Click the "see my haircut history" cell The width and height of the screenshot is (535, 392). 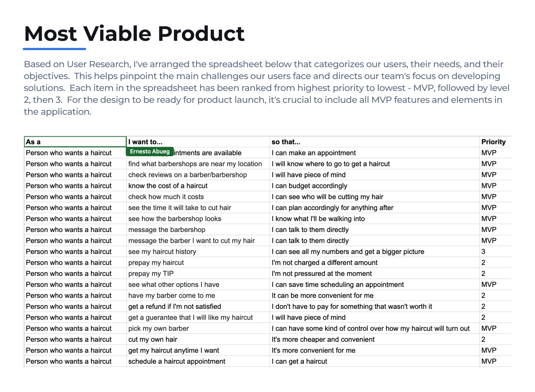pyautogui.click(x=162, y=252)
